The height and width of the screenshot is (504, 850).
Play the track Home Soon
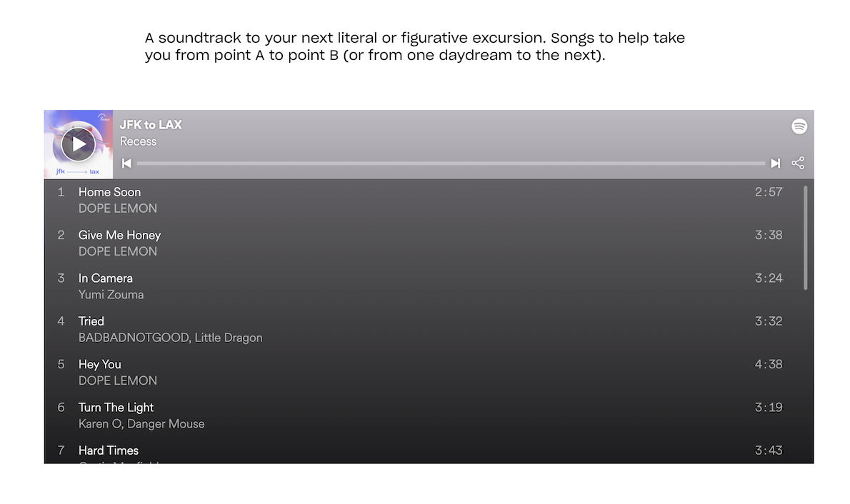pyautogui.click(x=109, y=192)
